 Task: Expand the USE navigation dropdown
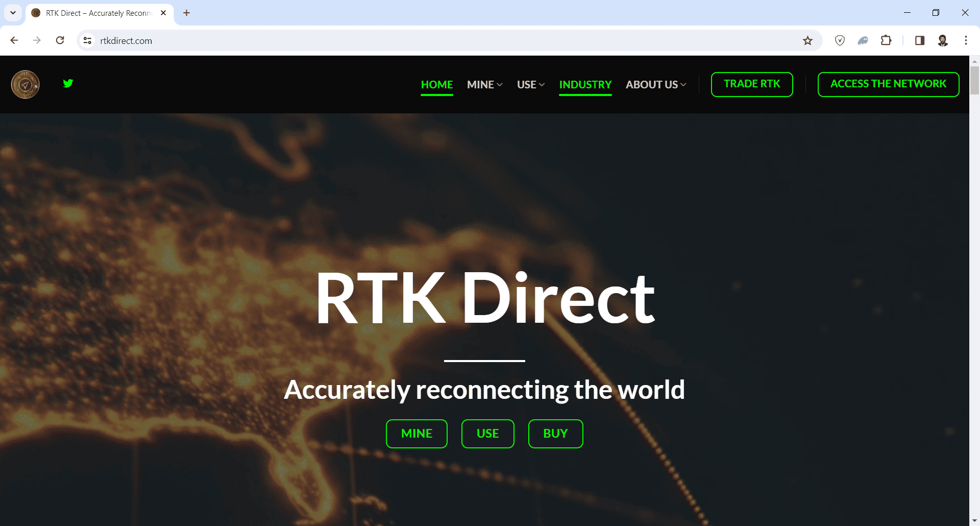pos(531,85)
